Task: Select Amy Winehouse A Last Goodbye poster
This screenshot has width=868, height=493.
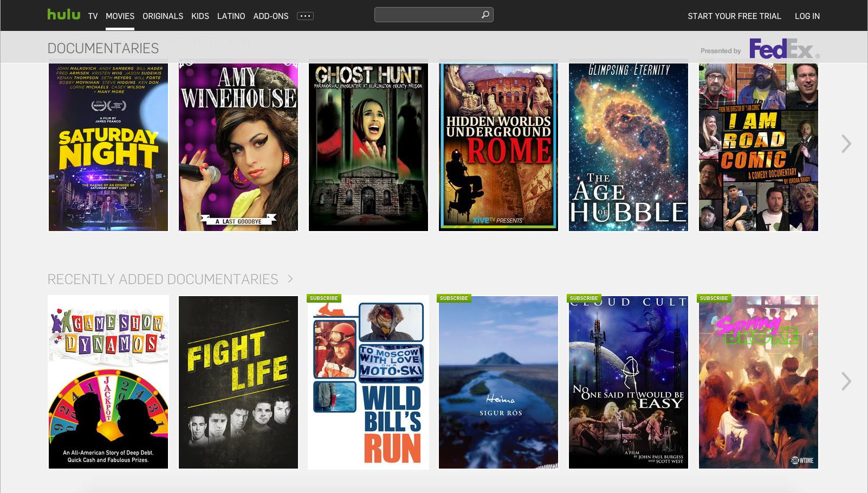Action: click(238, 147)
